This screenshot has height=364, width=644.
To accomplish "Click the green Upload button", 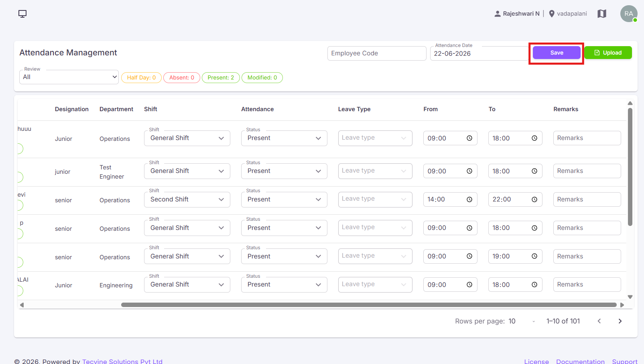I will coord(608,53).
